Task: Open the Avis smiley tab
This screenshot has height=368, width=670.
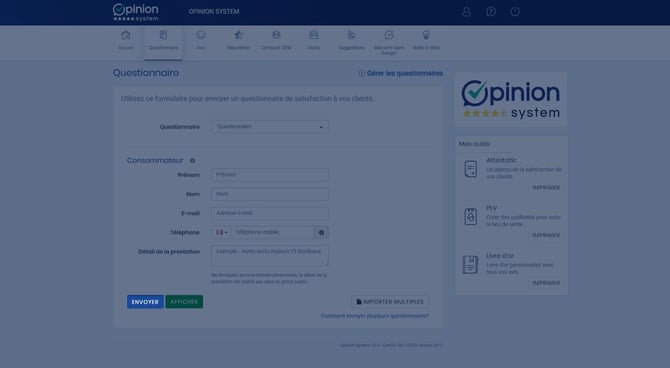Action: pyautogui.click(x=201, y=41)
